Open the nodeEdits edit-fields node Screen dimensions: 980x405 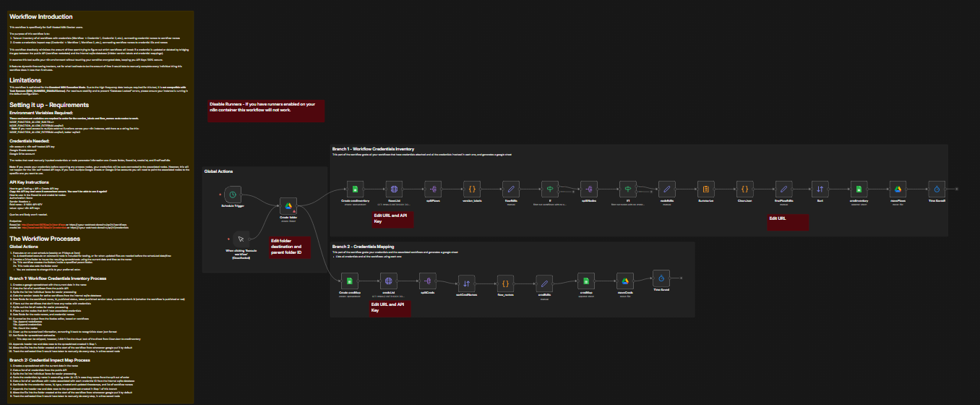(668, 189)
